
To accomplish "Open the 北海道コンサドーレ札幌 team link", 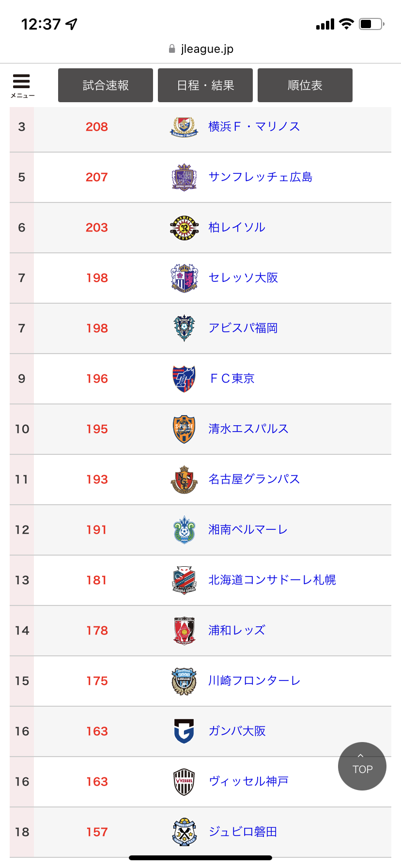I will coord(272,580).
